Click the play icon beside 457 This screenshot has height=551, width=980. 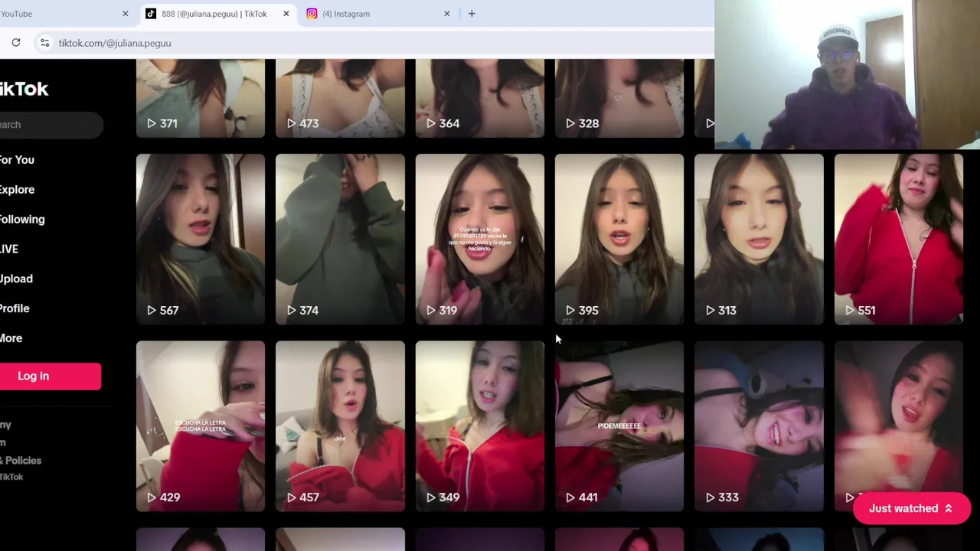coord(291,497)
